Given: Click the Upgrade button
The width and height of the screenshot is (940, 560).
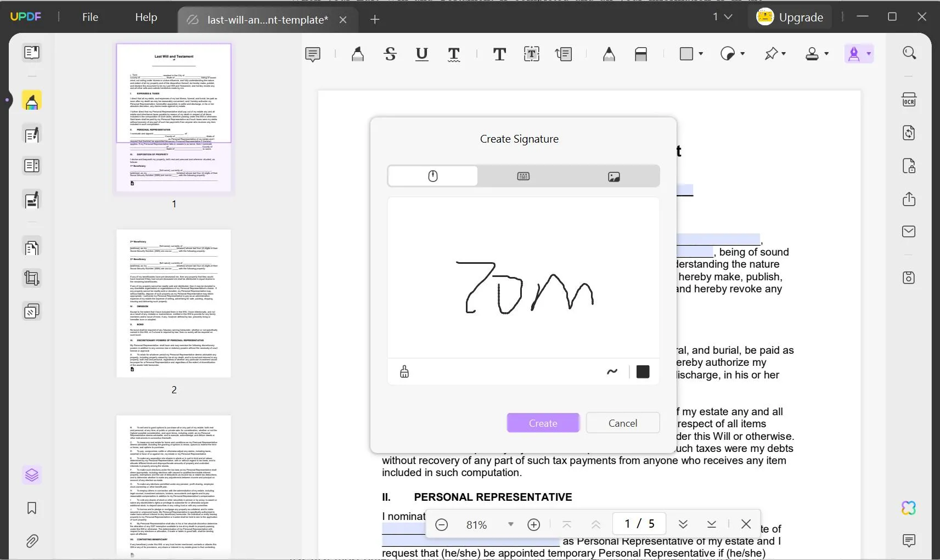Looking at the screenshot, I should 790,17.
